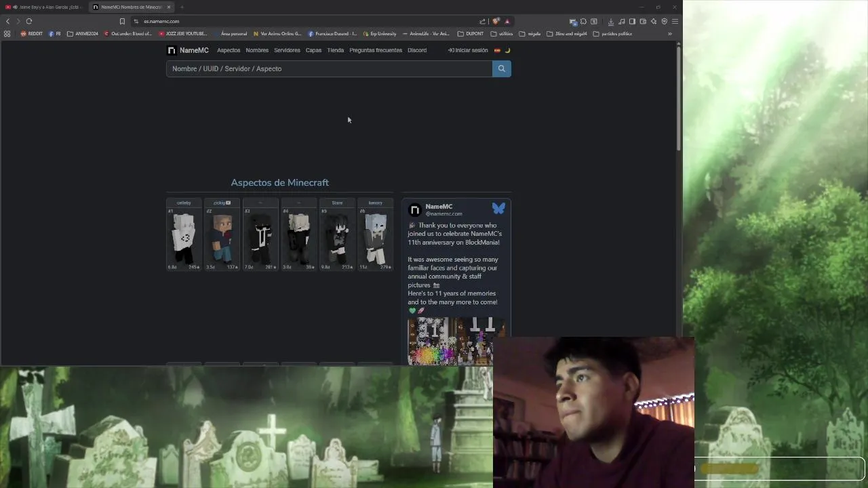Open the JOZZ JEJE YOUTUBE bookmark
This screenshot has height=488, width=868.
point(183,33)
